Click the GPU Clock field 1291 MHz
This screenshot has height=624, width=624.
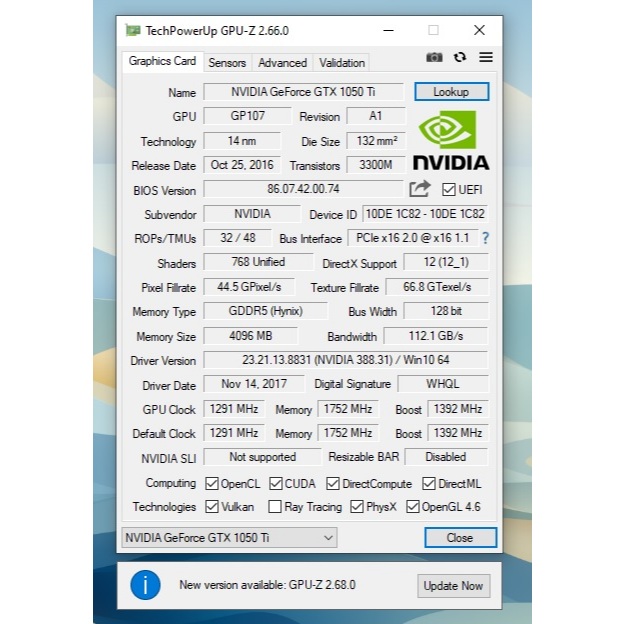234,409
